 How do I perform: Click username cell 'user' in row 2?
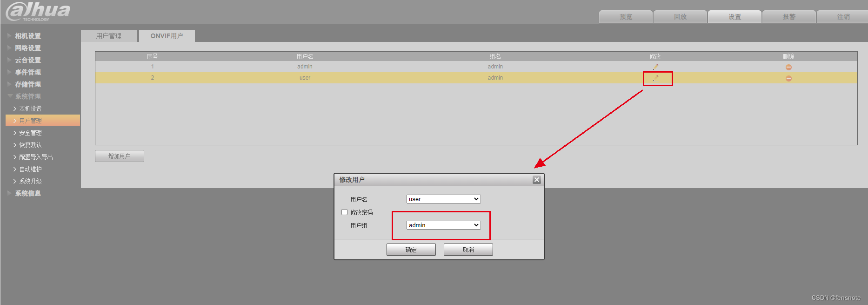pos(305,78)
